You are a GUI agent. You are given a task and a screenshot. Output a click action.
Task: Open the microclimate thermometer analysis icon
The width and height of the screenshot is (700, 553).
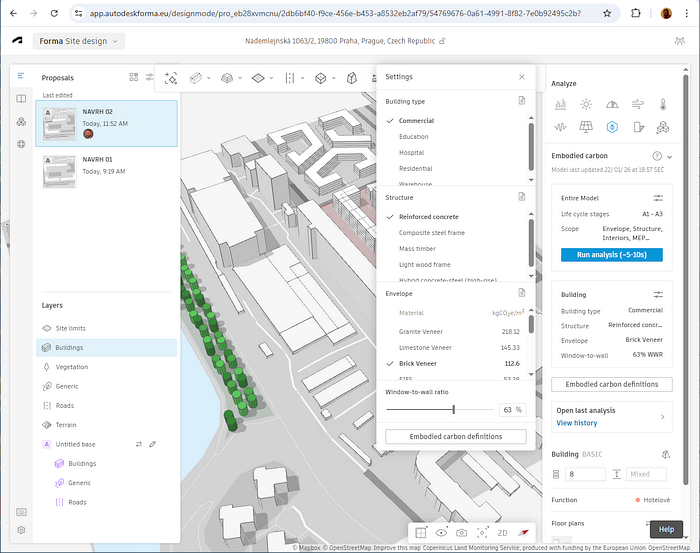pyautogui.click(x=663, y=104)
